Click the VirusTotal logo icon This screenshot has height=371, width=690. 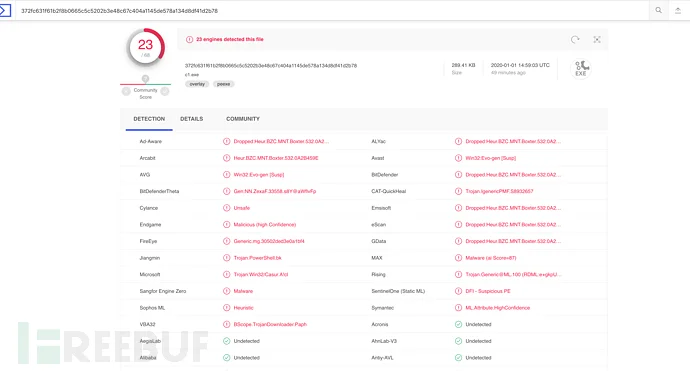pos(5,10)
